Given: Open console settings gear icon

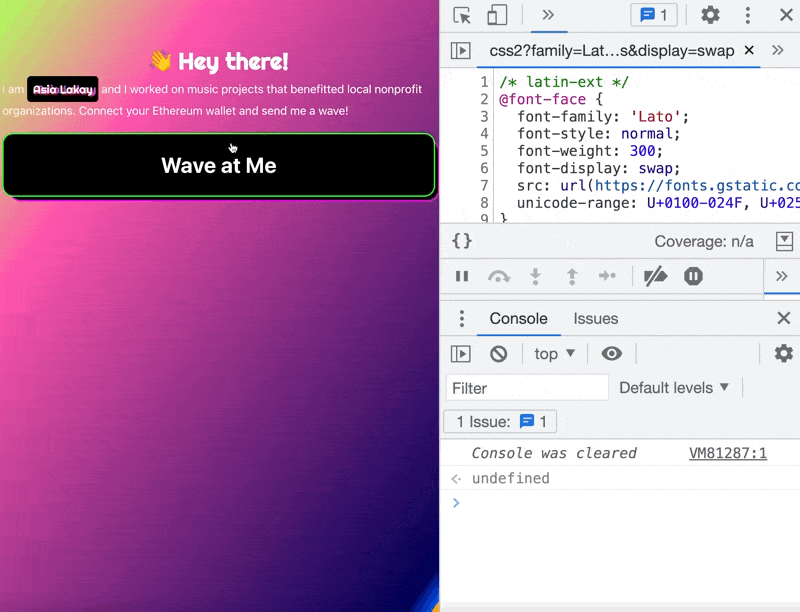Looking at the screenshot, I should pos(783,353).
